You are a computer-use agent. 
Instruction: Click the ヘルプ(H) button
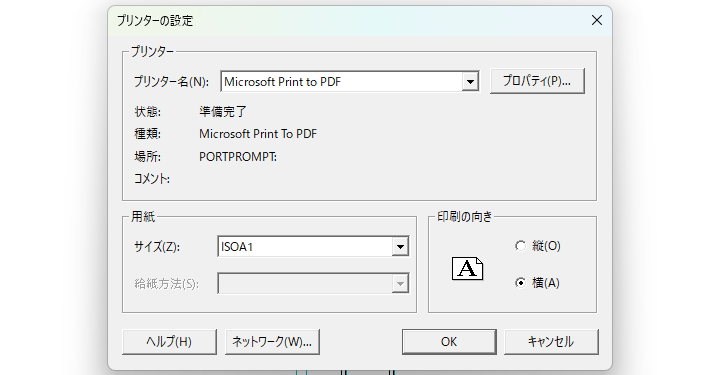tap(169, 342)
